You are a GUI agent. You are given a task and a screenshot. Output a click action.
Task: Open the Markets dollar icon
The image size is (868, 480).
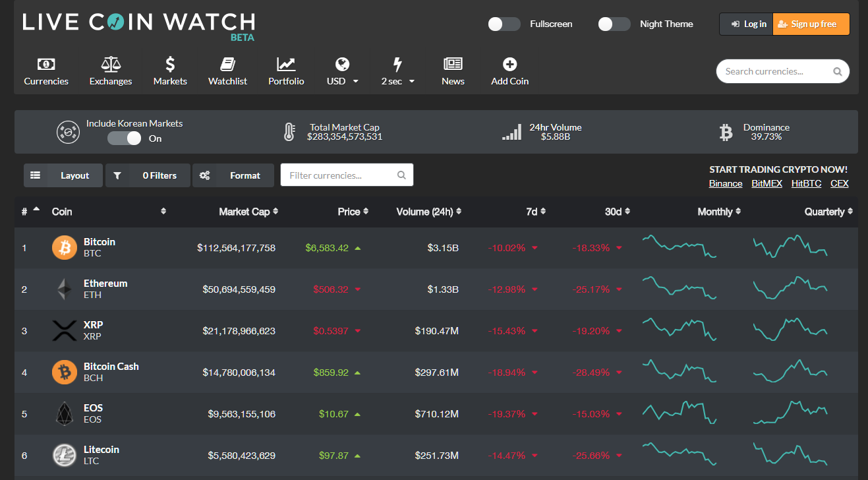click(x=170, y=64)
